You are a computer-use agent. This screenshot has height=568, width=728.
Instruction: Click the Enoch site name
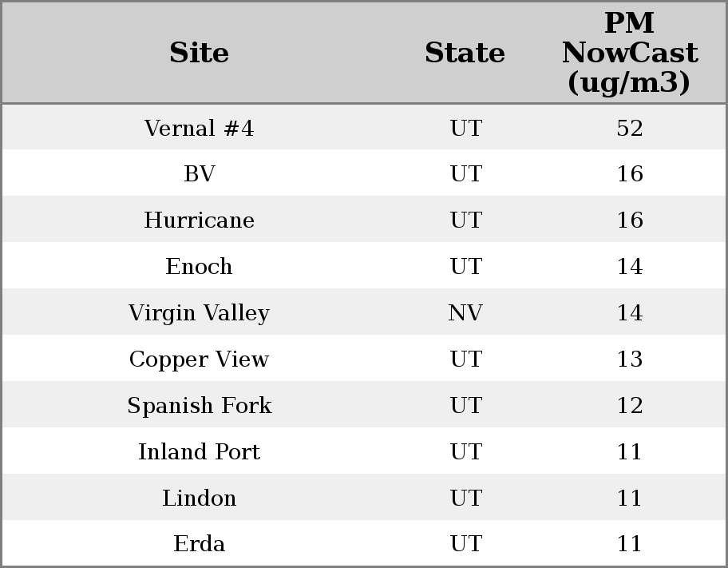pyautogui.click(x=199, y=267)
